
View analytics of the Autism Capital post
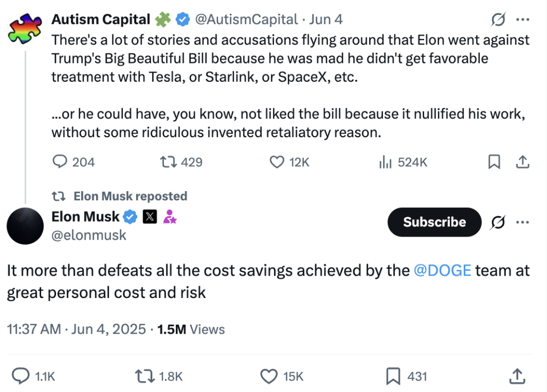pos(385,162)
